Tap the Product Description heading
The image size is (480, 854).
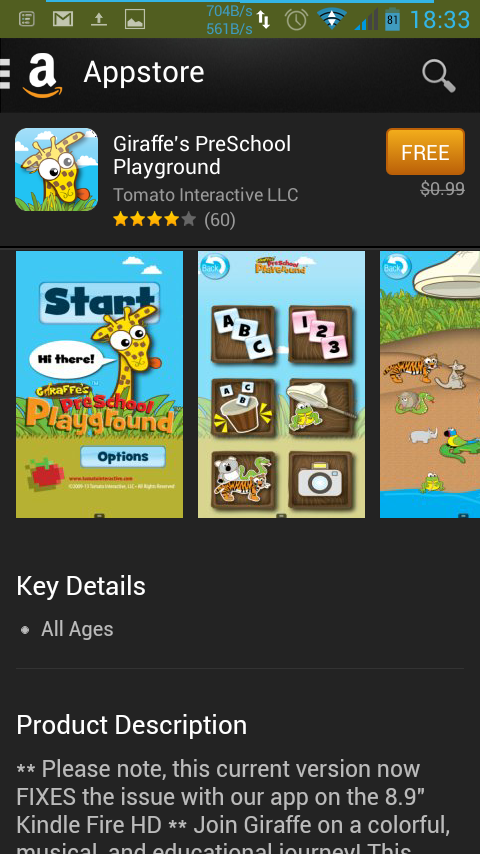pyautogui.click(x=131, y=725)
